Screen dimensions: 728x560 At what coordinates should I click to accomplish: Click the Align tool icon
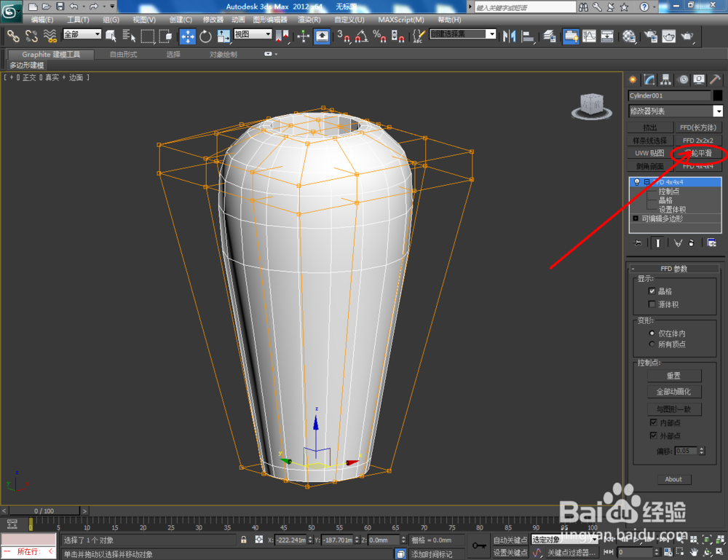coord(528,36)
